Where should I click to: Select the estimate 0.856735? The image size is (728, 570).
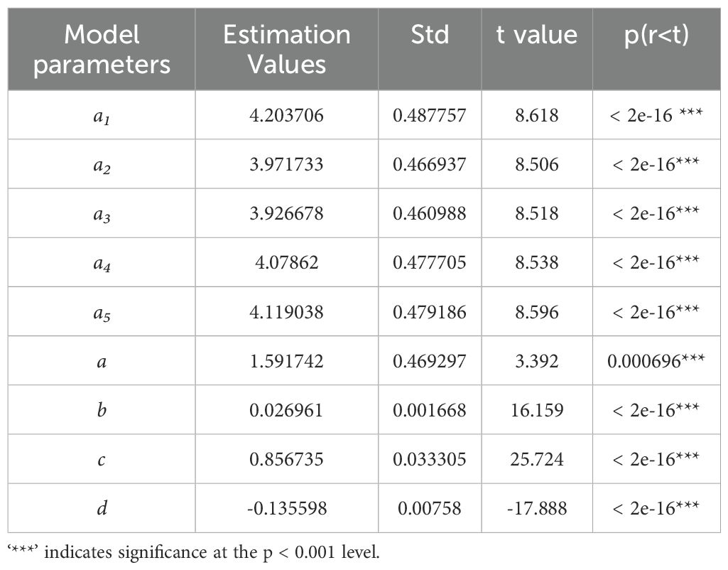coord(286,459)
